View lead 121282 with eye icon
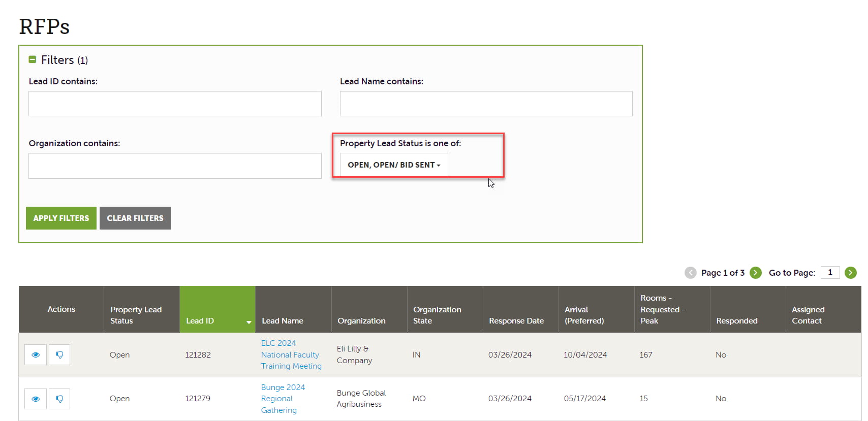Screen dimensions: 868x421 pyautogui.click(x=36, y=354)
